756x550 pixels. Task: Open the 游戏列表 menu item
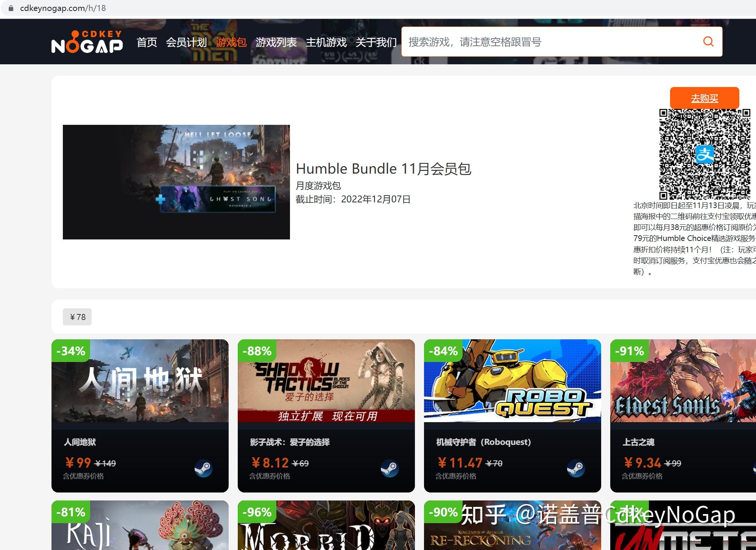276,42
